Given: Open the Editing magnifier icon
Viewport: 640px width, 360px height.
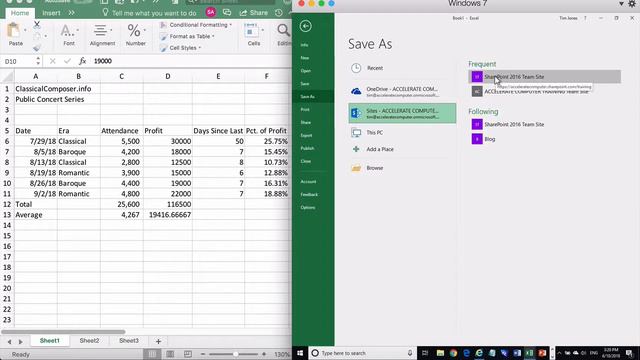Looking at the screenshot, I should (x=283, y=30).
